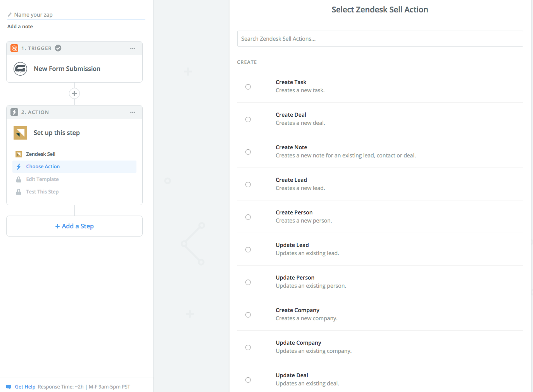
Task: Click the 'Updates an existing deal.' description
Action: (307, 383)
